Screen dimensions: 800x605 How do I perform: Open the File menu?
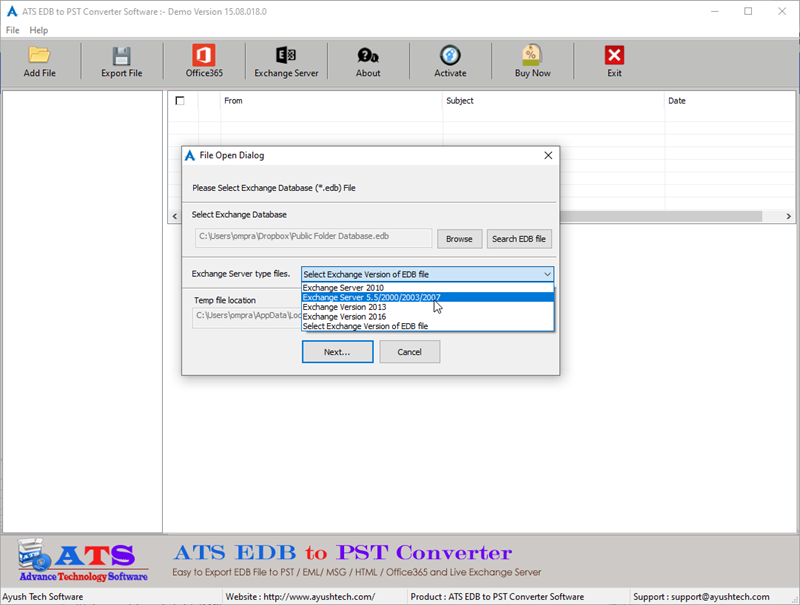(13, 30)
